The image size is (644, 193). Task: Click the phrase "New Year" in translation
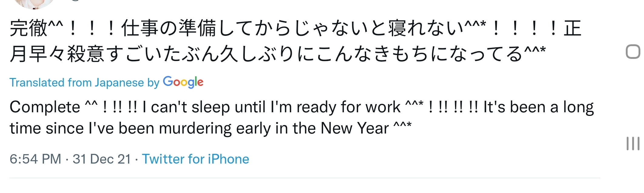click(355, 128)
